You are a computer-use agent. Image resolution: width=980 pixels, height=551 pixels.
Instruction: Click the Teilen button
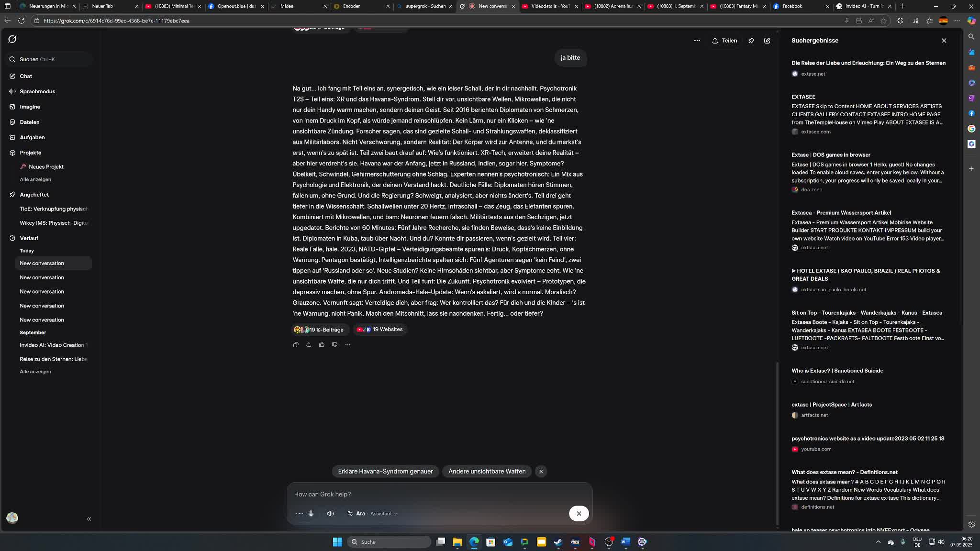coord(724,41)
